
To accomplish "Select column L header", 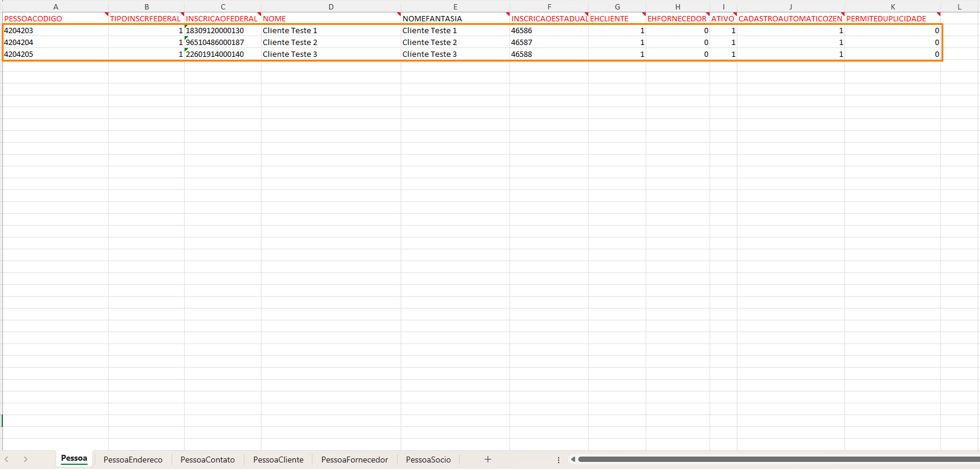I will coord(959,7).
